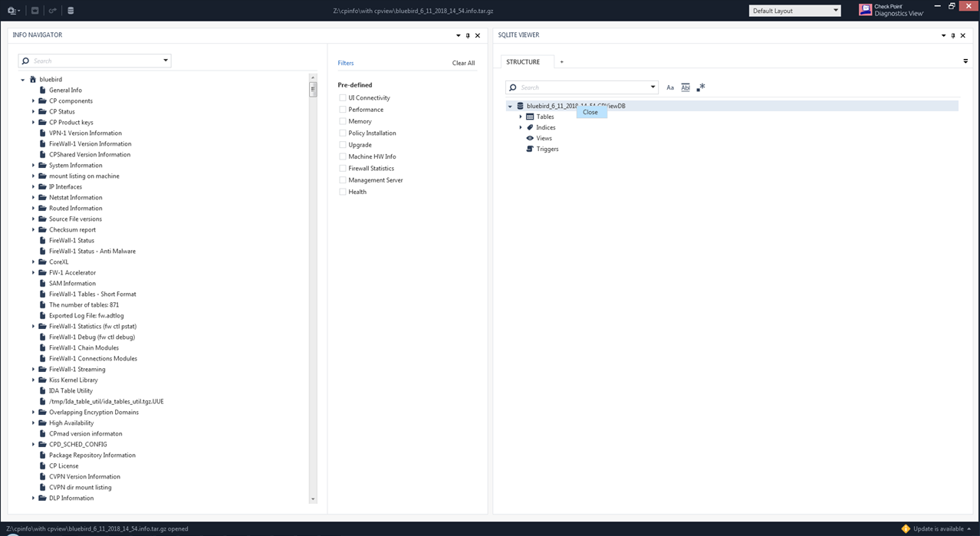980x536 pixels.
Task: Collapse the bluebird root node
Action: click(23, 80)
